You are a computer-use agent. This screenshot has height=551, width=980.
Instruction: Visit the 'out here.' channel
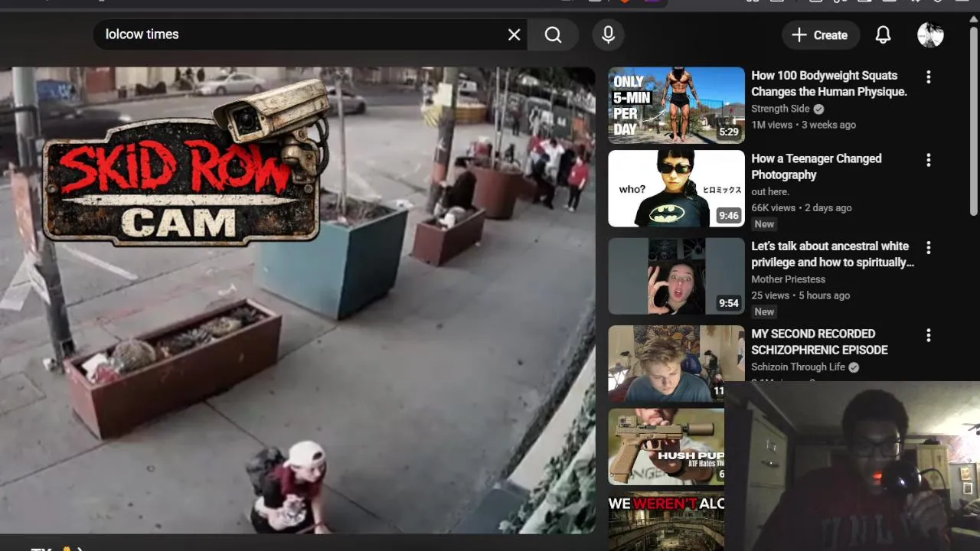coord(770,191)
